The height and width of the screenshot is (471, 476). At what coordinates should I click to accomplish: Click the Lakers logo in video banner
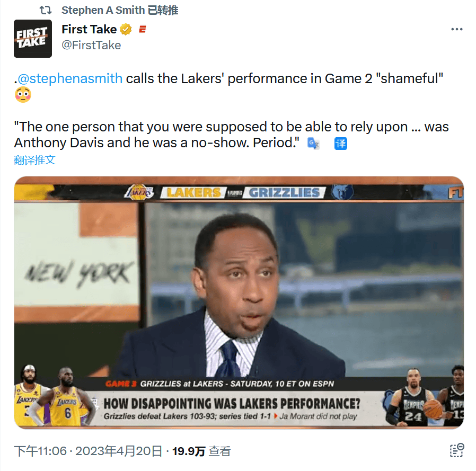coord(139,192)
